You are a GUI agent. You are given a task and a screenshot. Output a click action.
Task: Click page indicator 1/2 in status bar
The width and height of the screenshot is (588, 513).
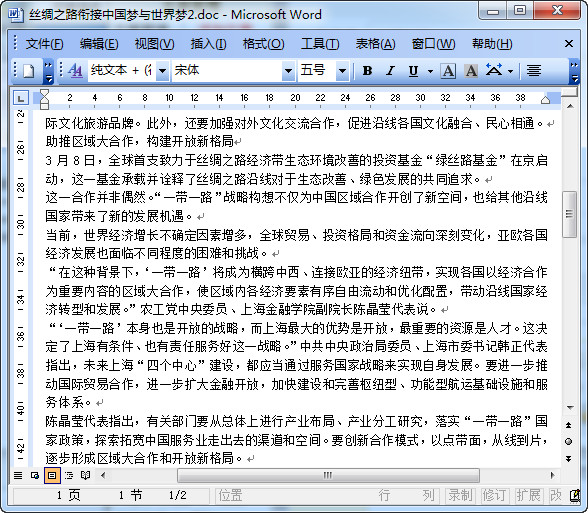click(x=177, y=495)
